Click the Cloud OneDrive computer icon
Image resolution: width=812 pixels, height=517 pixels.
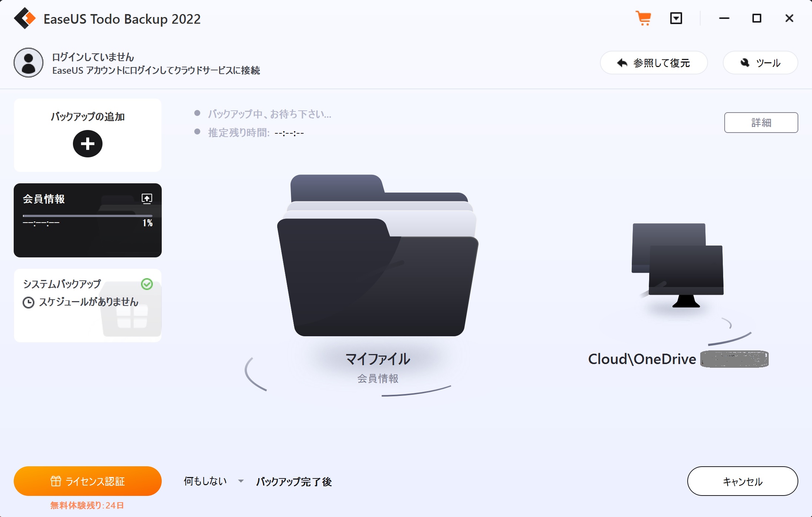click(678, 265)
